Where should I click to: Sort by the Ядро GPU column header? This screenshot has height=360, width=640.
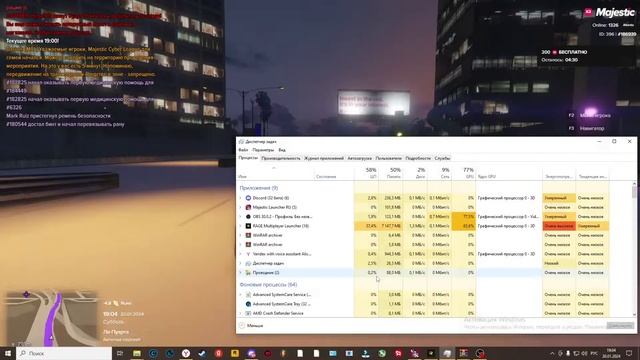tap(509, 173)
